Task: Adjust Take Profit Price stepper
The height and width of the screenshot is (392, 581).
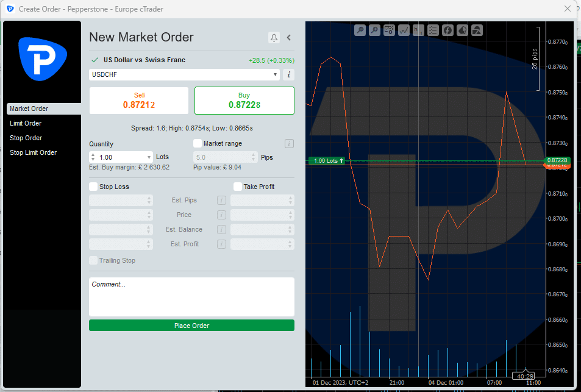Action: coord(290,215)
